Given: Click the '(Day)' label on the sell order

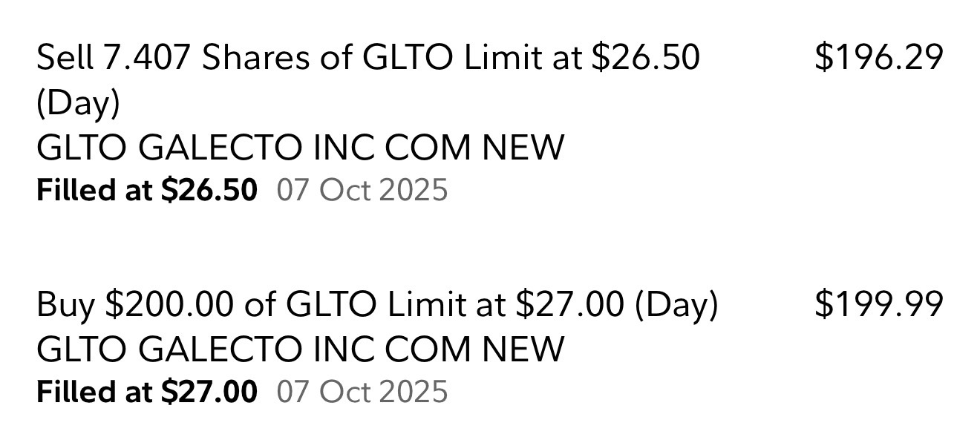Looking at the screenshot, I should point(77,103).
